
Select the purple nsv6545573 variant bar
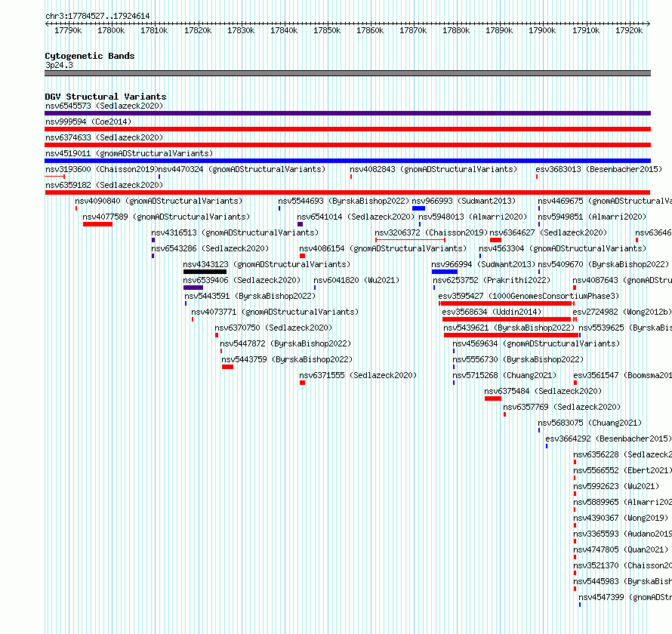pos(347,113)
